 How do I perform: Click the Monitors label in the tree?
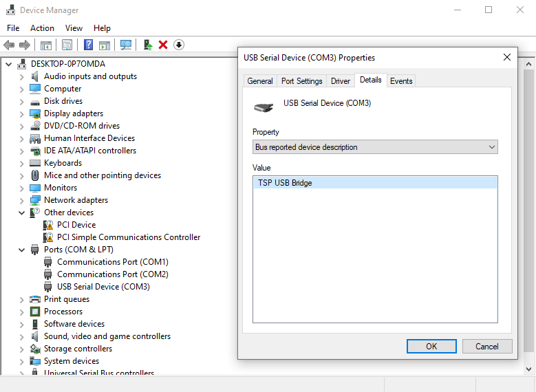61,188
